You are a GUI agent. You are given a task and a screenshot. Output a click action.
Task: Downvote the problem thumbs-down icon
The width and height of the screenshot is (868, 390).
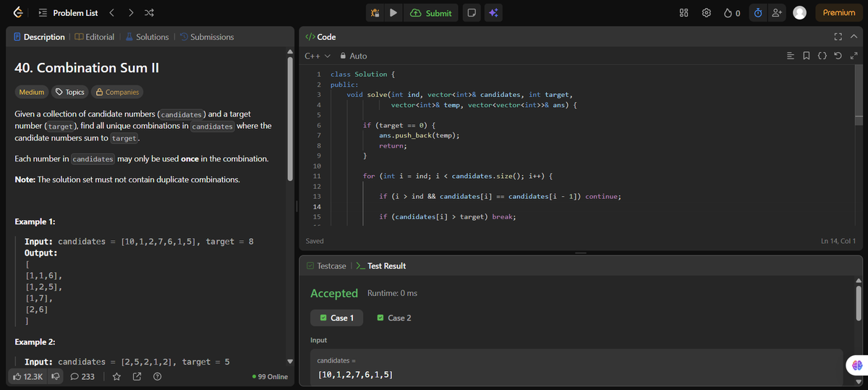click(x=54, y=376)
